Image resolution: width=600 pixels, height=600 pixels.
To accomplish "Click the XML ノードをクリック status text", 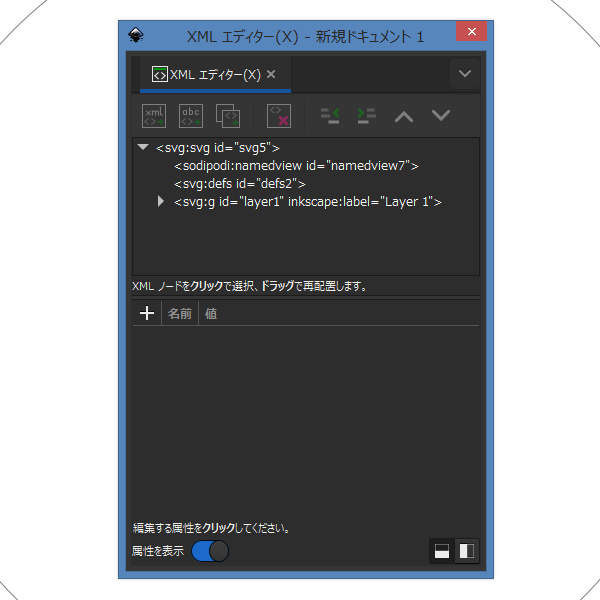I will [249, 286].
